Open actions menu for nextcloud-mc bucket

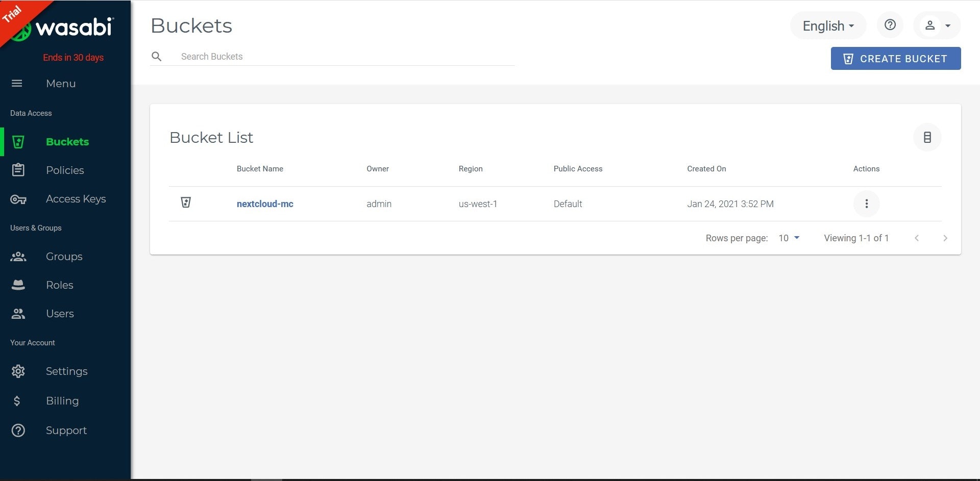point(866,204)
